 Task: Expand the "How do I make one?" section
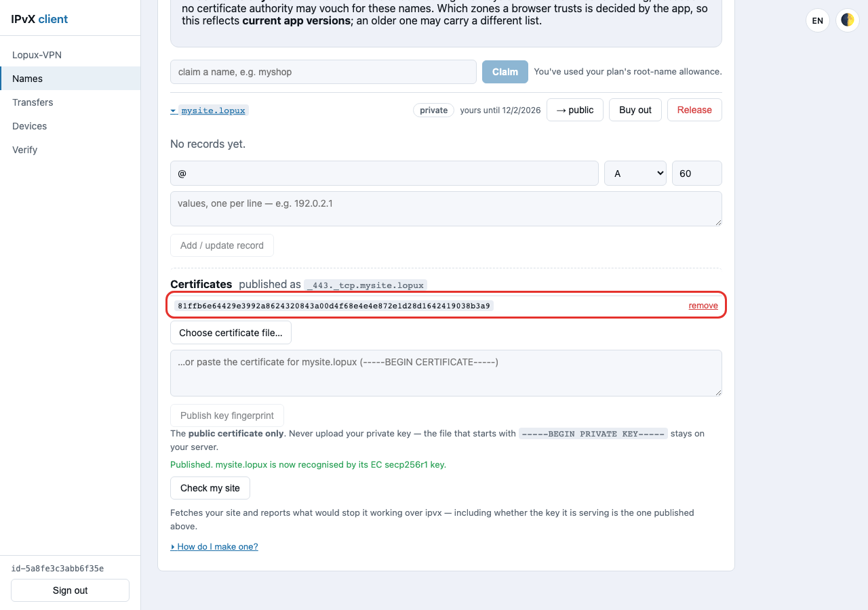point(214,546)
